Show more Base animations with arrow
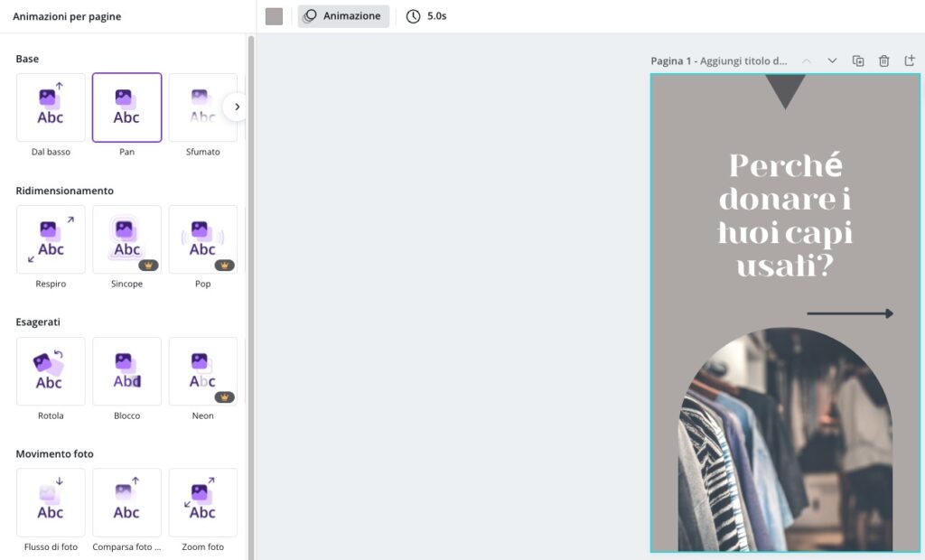Screen dimensions: 925x560 pyautogui.click(x=237, y=107)
